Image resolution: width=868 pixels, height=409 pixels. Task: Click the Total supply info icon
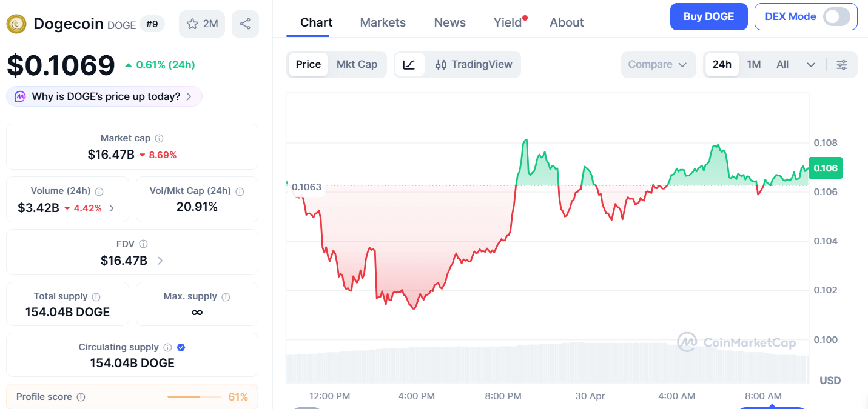(x=96, y=296)
